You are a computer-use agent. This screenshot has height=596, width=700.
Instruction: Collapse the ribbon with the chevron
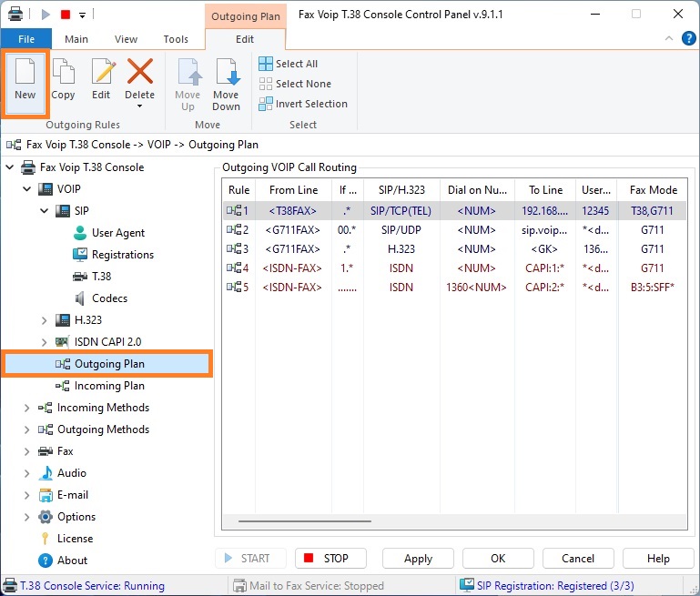pos(669,38)
